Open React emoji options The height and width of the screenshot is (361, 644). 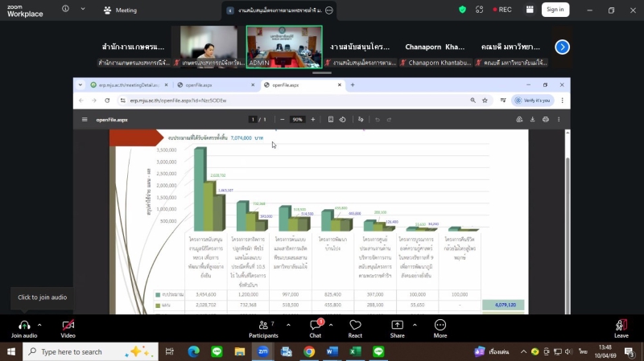[355, 325]
